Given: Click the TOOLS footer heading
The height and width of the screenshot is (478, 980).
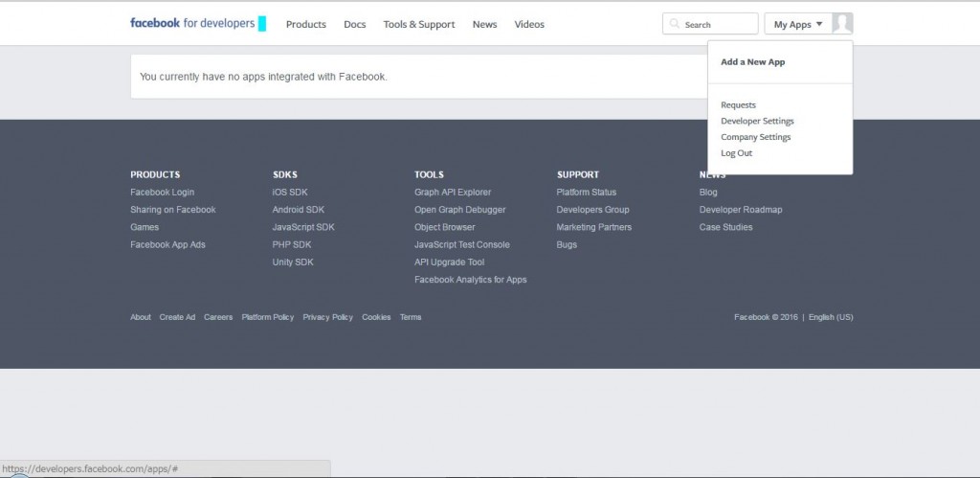Looking at the screenshot, I should [429, 174].
